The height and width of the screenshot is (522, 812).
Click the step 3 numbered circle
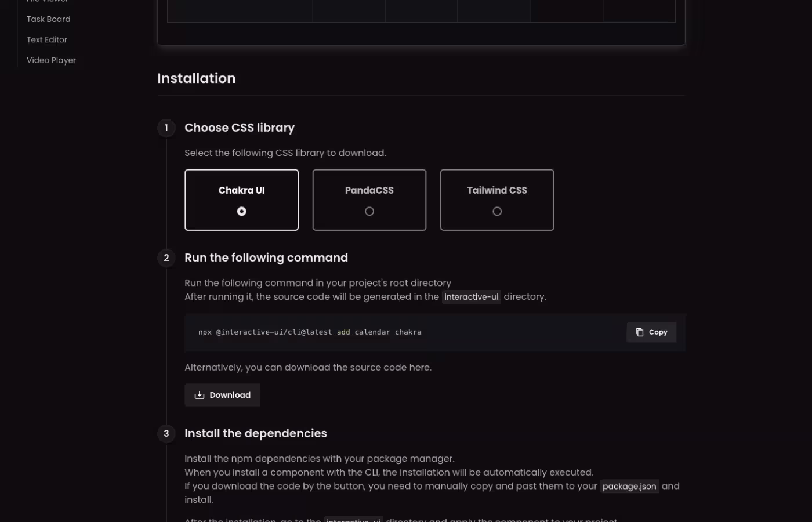point(166,433)
